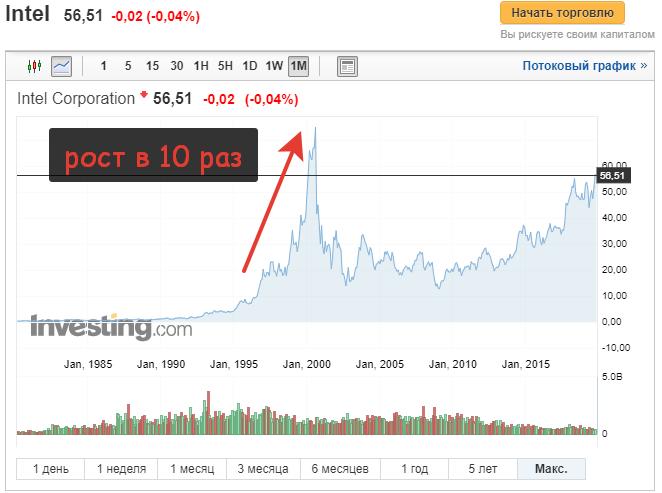Click the 56,51 current price label on axis

[x=612, y=176]
